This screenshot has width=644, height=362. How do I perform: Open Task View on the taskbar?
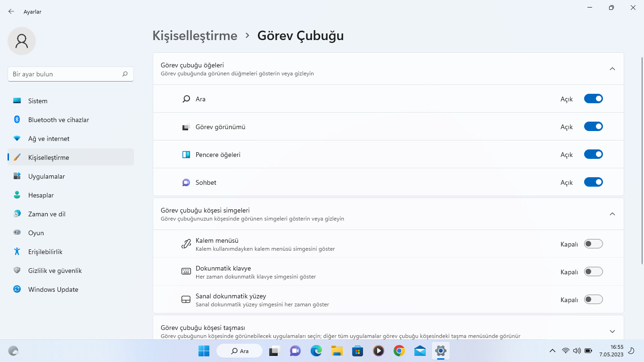coord(274,351)
